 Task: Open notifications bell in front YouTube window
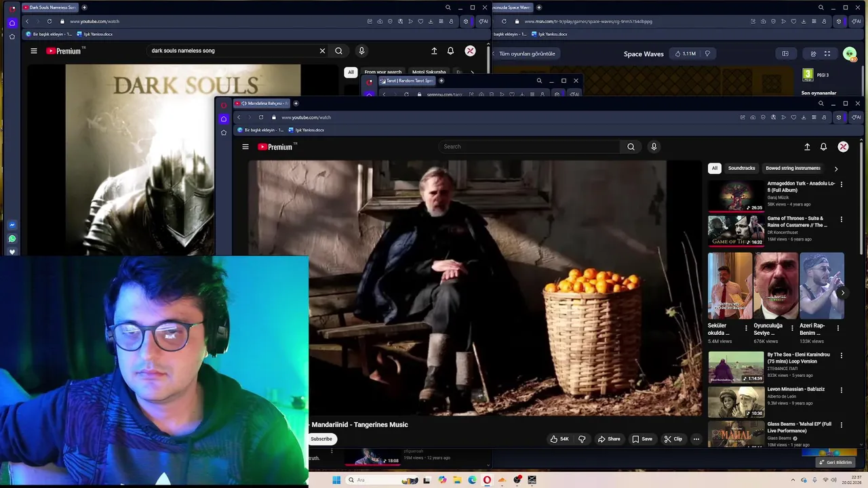[x=823, y=146]
